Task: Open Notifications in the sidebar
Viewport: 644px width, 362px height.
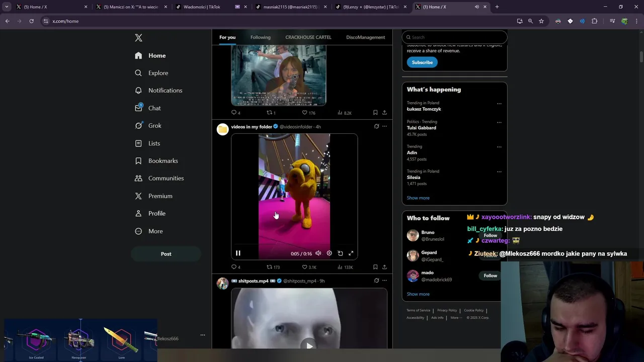Action: point(158,90)
